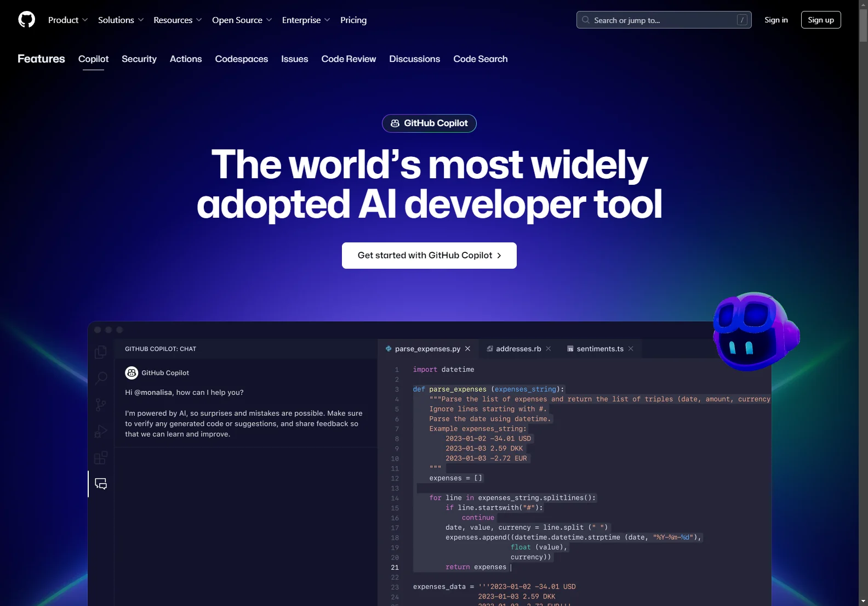868x606 pixels.
Task: Open the Extensions blocks icon in sidebar
Action: point(101,457)
